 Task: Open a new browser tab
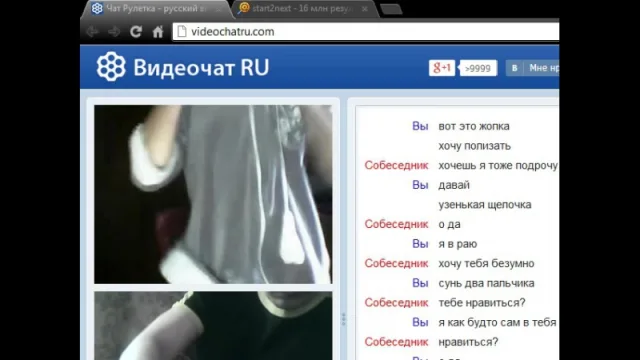point(391,9)
